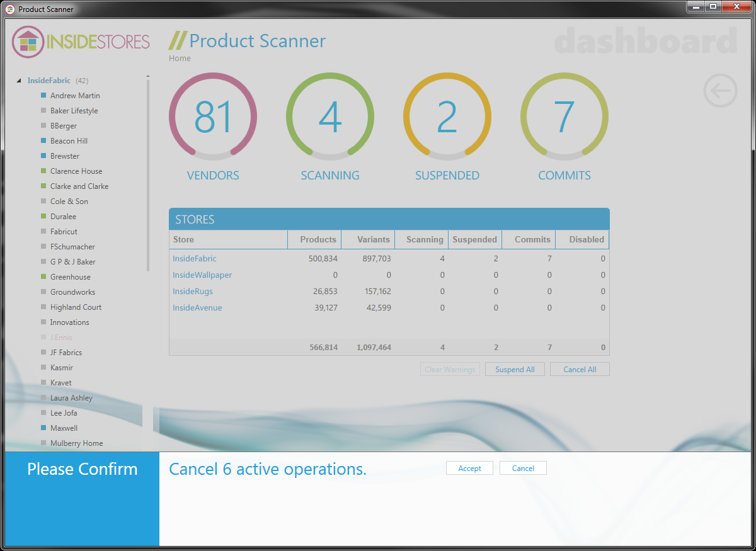Viewport: 756px width, 551px height.
Task: Click the Home breadcrumb
Action: pos(180,59)
